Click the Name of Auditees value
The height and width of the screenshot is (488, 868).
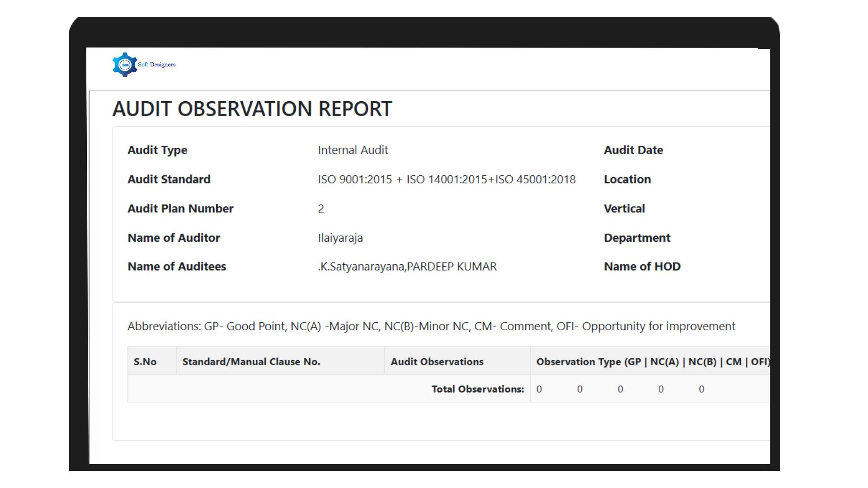(x=406, y=266)
